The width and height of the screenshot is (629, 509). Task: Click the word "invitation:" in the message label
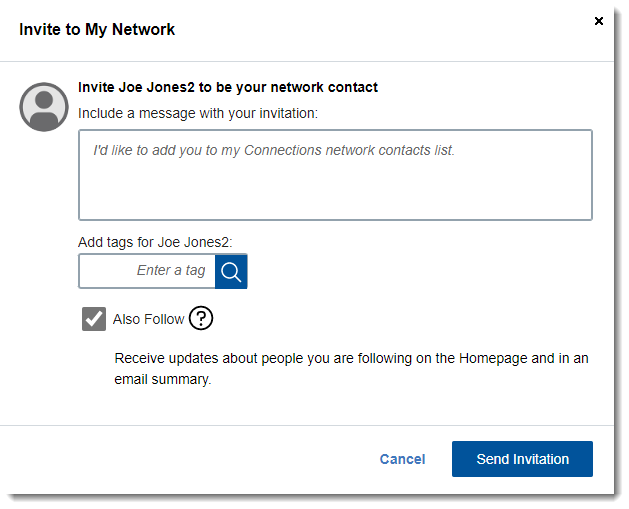(x=284, y=113)
